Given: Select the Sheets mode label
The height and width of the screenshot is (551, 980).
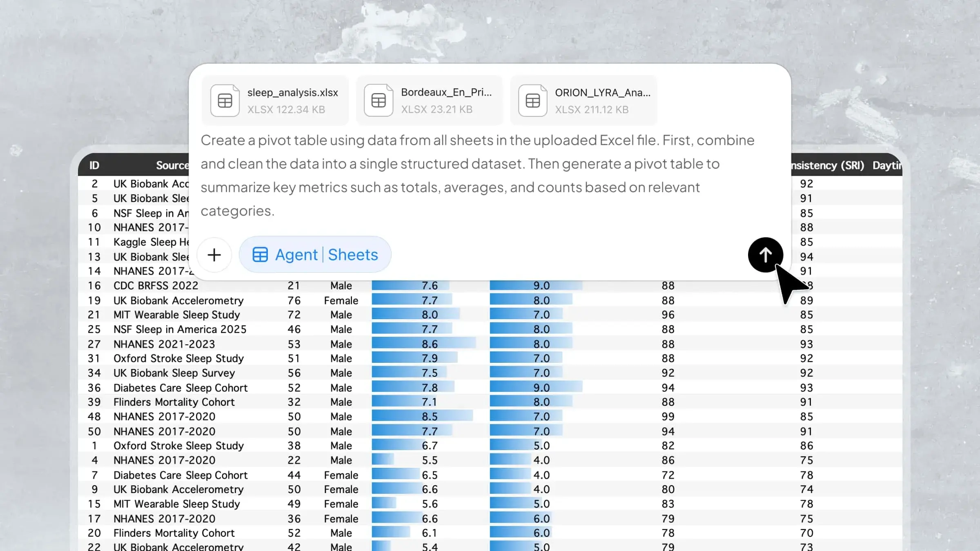Looking at the screenshot, I should tap(353, 255).
